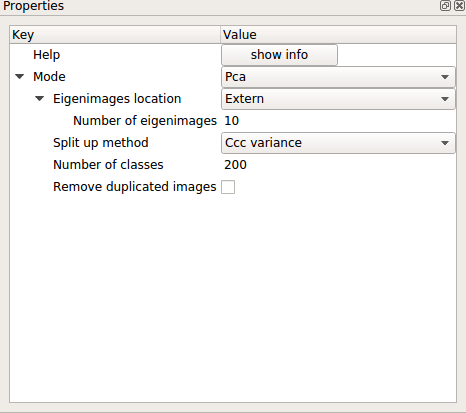Image resolution: width=466 pixels, height=413 pixels.
Task: Click the Key column header
Action: [115, 35]
